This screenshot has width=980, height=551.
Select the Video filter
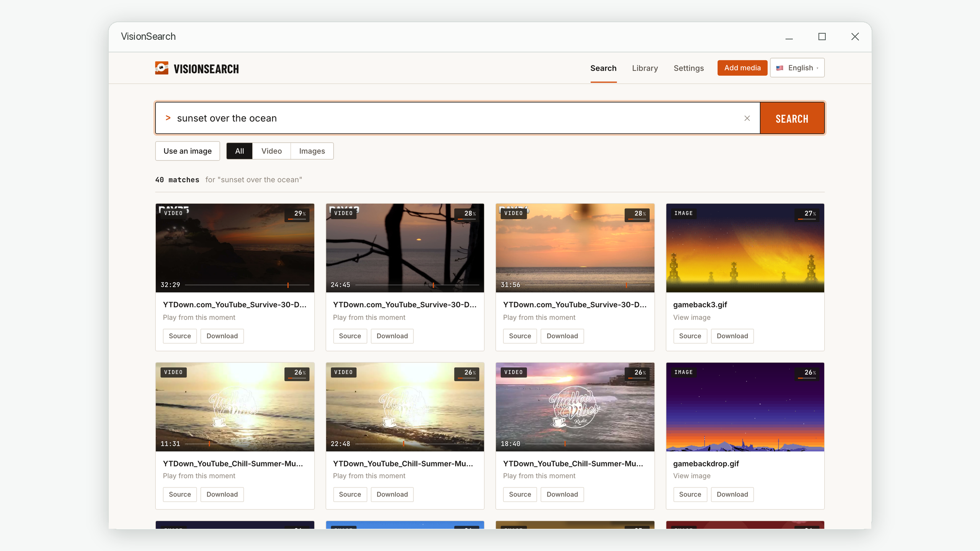271,151
